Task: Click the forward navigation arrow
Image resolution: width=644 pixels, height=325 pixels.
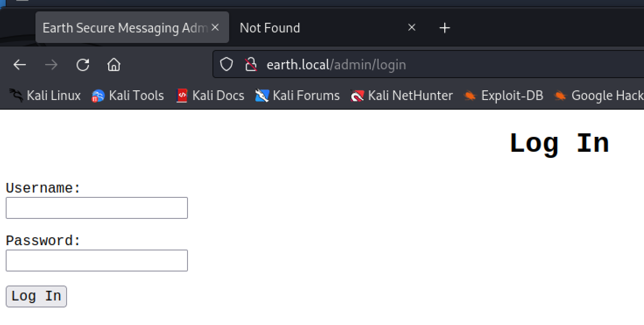Action: [x=51, y=65]
